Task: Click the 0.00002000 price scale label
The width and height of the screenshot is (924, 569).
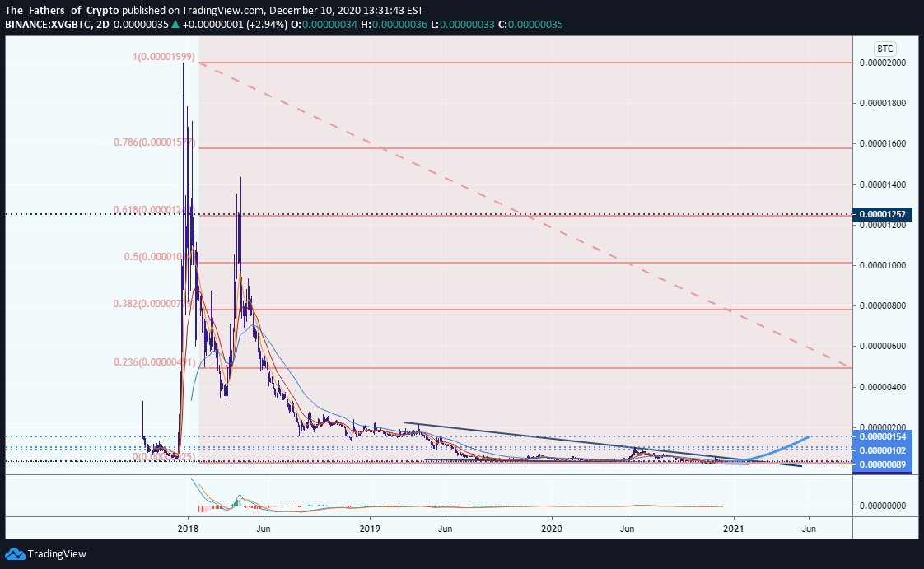Action: tap(883, 63)
